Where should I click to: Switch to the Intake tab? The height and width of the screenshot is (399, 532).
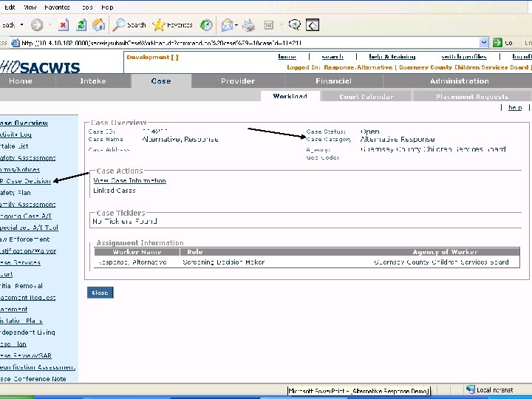[x=93, y=81]
